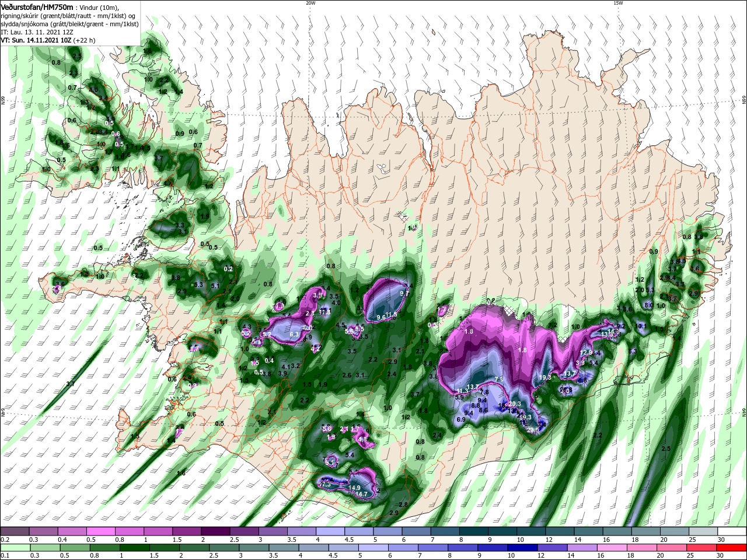Screen dimensions: 747x560
Task: Pick upper legend swatch between 4 and 4.5
Action: [x=330, y=531]
